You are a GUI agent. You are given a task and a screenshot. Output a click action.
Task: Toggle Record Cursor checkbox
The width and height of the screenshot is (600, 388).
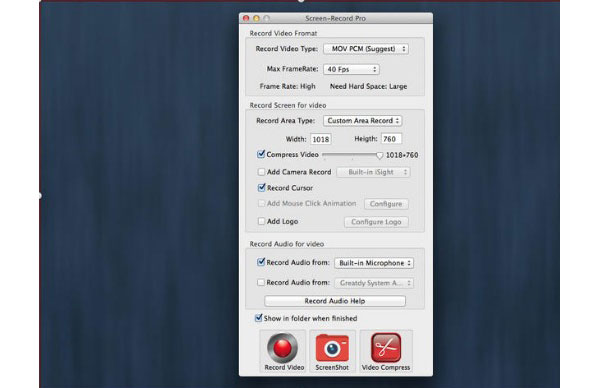(x=261, y=187)
